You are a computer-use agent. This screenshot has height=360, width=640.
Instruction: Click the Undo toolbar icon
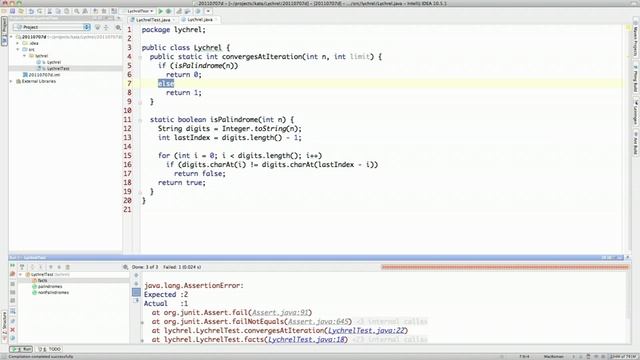tap(31, 11)
